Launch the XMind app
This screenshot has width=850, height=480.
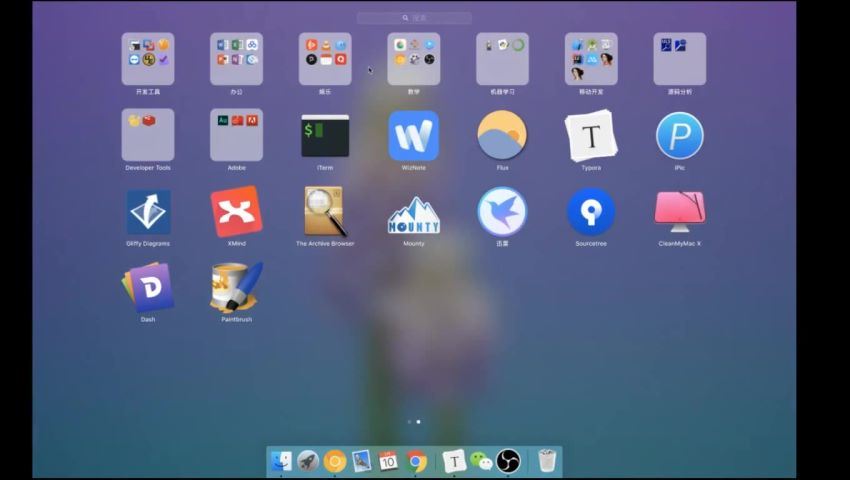click(x=236, y=212)
